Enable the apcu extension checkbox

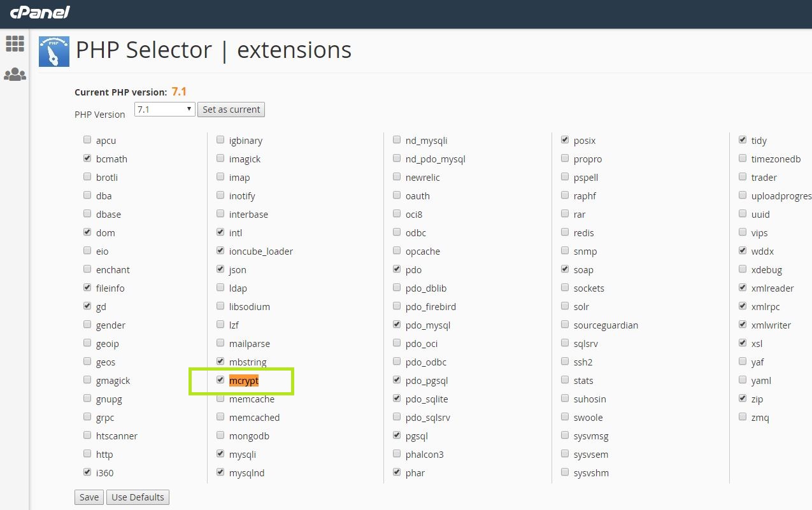click(x=87, y=140)
